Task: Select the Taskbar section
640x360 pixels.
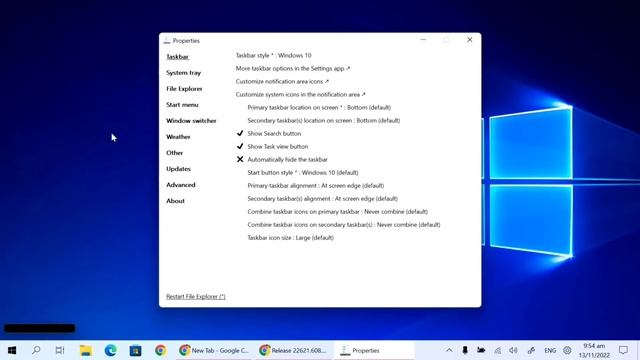Action: pyautogui.click(x=178, y=57)
